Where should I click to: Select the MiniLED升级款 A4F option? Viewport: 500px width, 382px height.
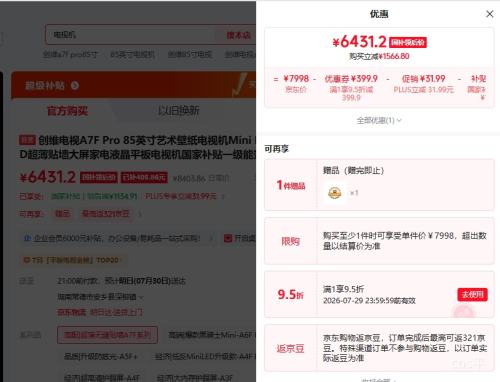click(x=205, y=356)
